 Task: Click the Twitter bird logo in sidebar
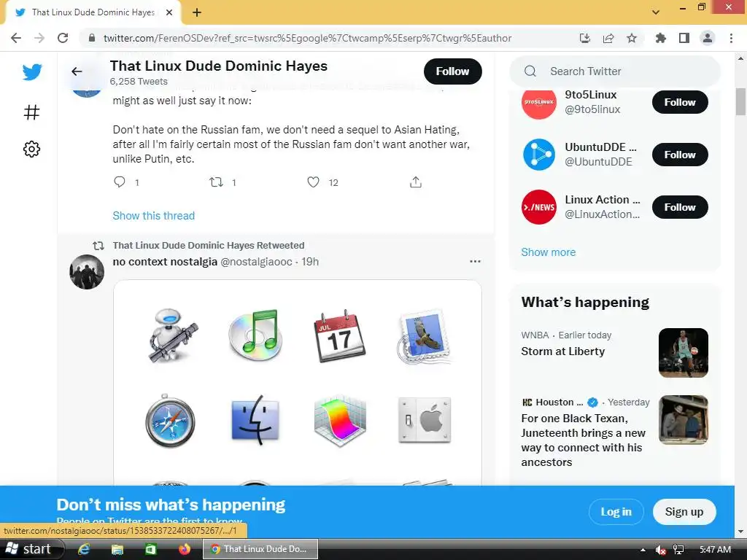(32, 72)
